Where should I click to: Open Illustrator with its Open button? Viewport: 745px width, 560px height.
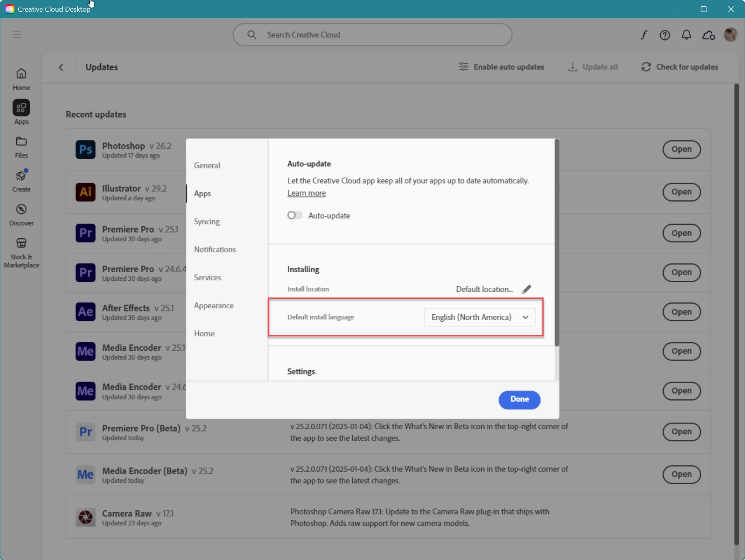click(x=682, y=192)
